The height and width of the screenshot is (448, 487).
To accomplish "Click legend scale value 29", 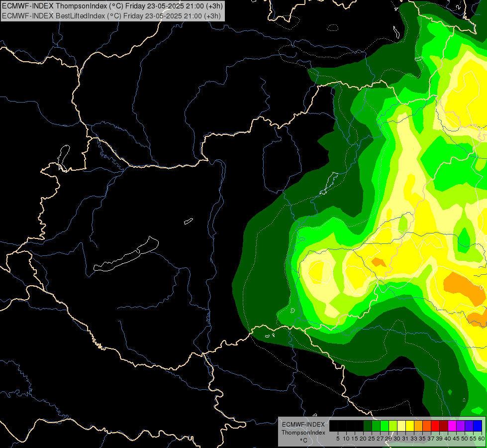I will tap(389, 439).
